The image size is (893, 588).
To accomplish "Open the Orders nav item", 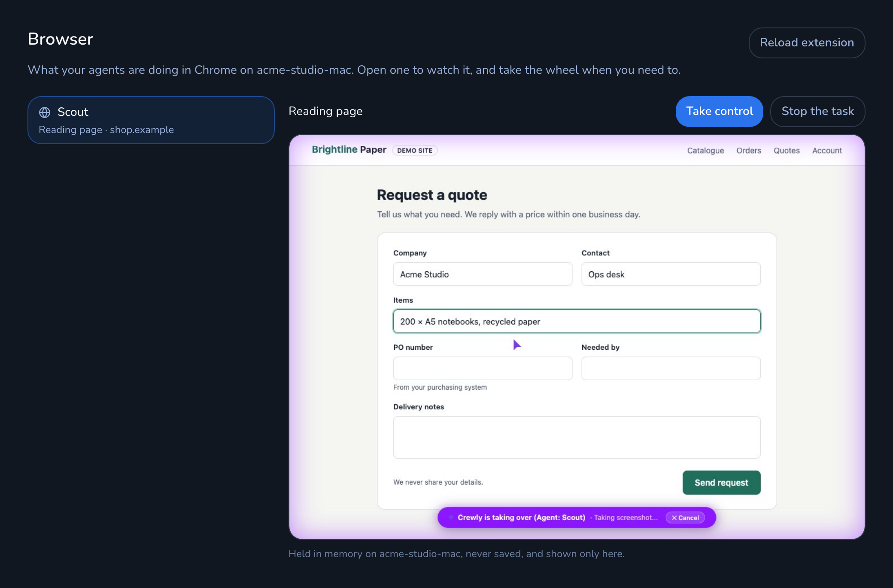I will [748, 151].
